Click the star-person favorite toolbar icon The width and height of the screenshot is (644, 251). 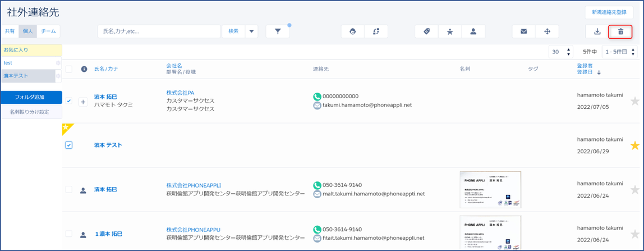coord(450,31)
